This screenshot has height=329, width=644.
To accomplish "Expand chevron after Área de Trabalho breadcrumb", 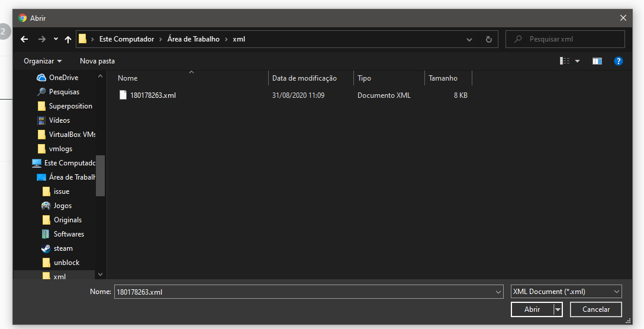I will coord(226,39).
